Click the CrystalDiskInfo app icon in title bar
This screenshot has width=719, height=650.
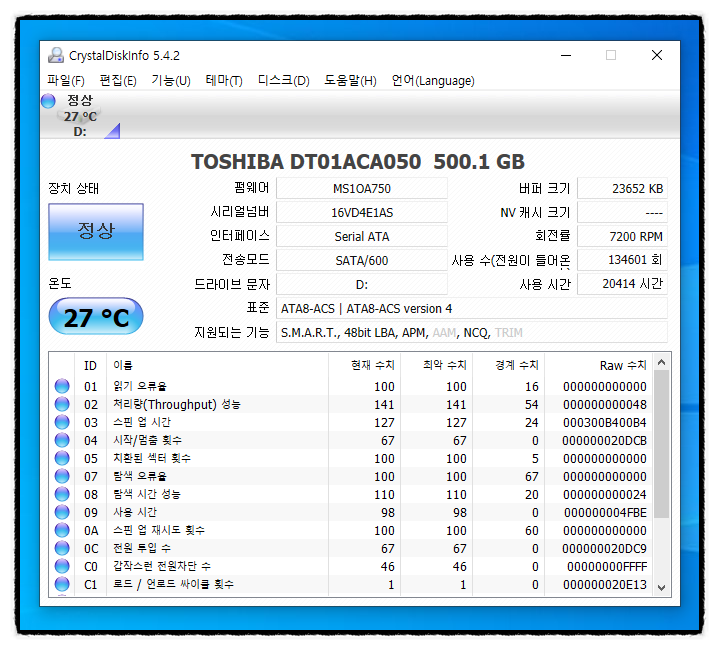click(56, 55)
